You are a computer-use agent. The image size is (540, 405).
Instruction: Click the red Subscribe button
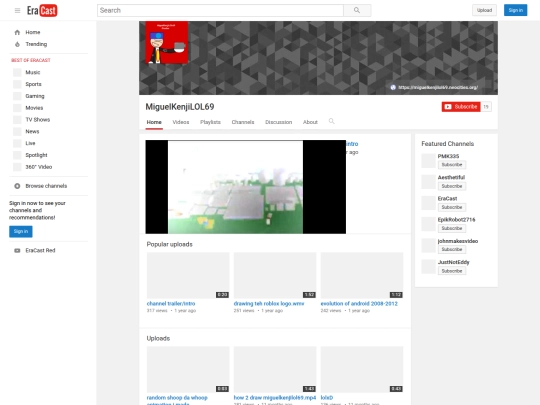pos(461,107)
